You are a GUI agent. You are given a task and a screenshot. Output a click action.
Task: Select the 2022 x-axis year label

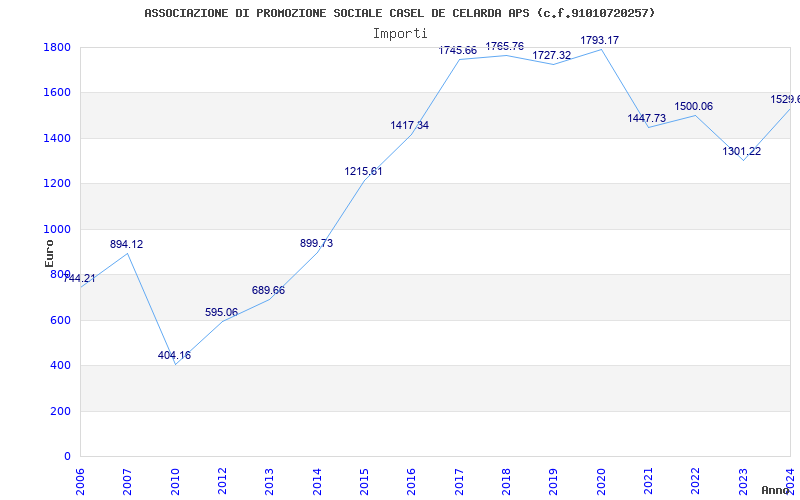point(695,481)
